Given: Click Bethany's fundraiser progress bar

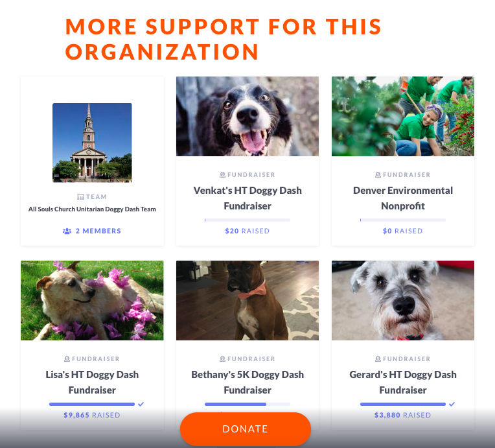Looking at the screenshot, I should point(247,404).
